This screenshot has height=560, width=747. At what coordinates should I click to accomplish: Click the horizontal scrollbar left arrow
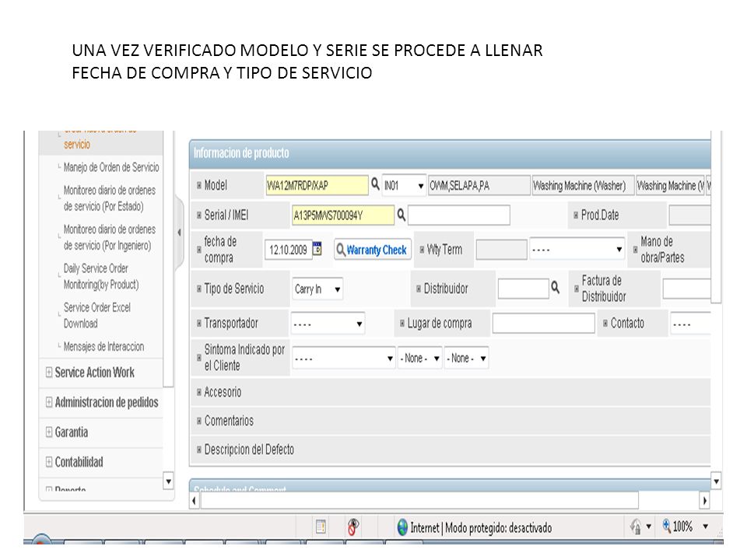[x=194, y=500]
